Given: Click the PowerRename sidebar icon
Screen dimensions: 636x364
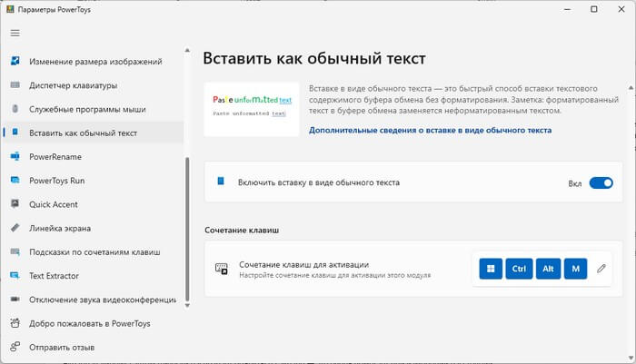Looking at the screenshot, I should (15, 156).
